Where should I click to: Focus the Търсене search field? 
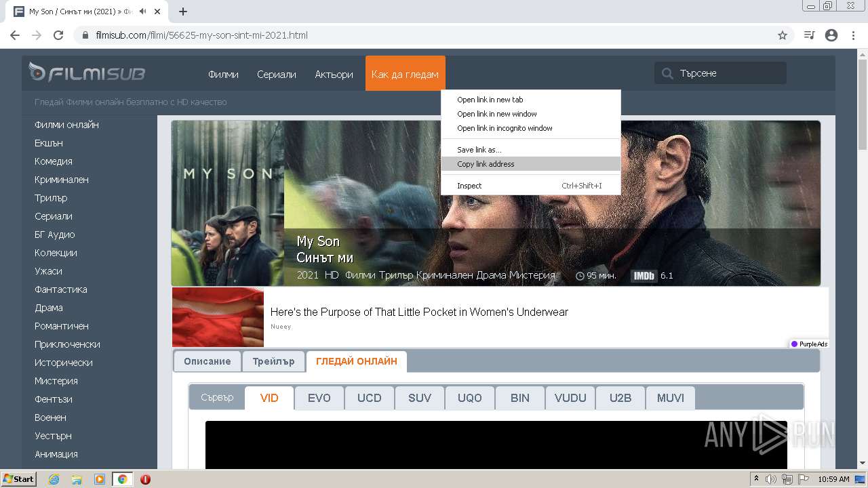pos(720,73)
